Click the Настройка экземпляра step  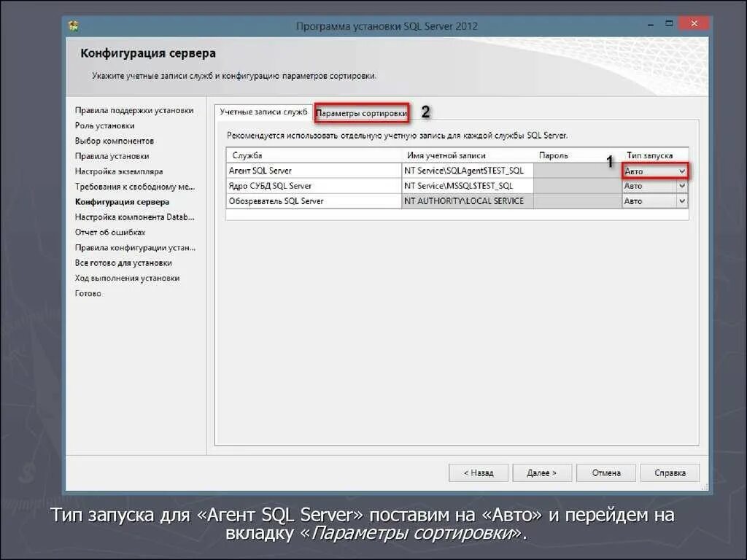(119, 171)
